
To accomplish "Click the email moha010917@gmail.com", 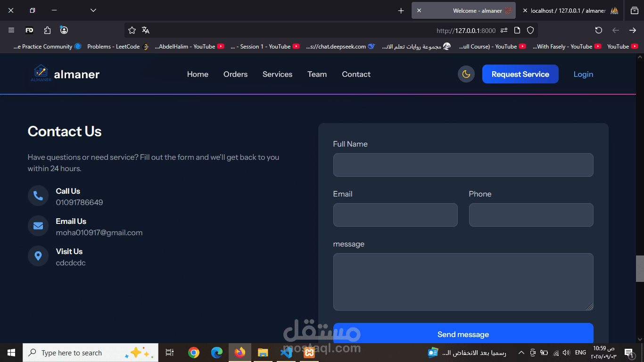I will pyautogui.click(x=99, y=232).
